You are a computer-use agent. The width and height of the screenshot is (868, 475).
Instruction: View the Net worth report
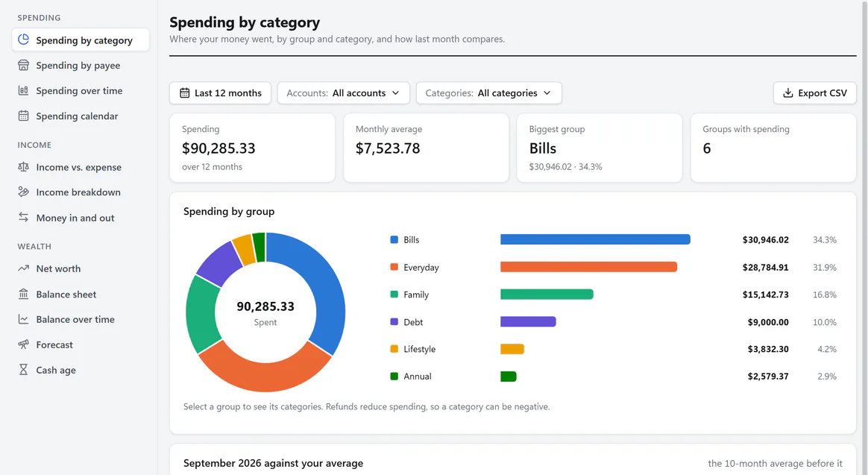[81, 268]
